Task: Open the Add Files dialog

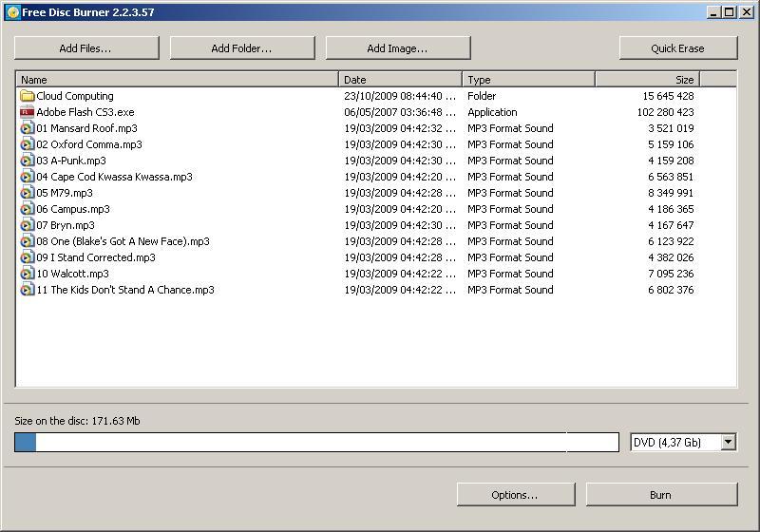Action: tap(86, 47)
